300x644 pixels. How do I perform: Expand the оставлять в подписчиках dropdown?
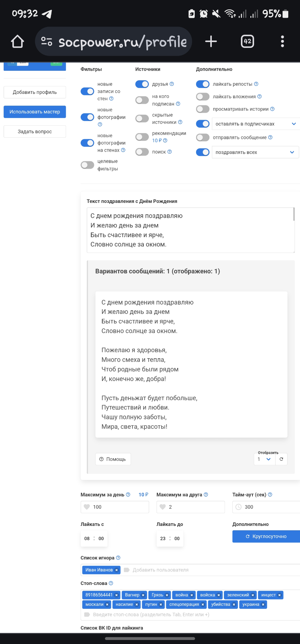point(255,124)
